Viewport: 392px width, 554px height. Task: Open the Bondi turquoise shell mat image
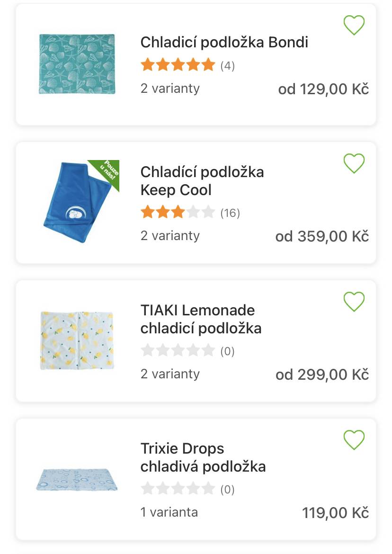(77, 64)
